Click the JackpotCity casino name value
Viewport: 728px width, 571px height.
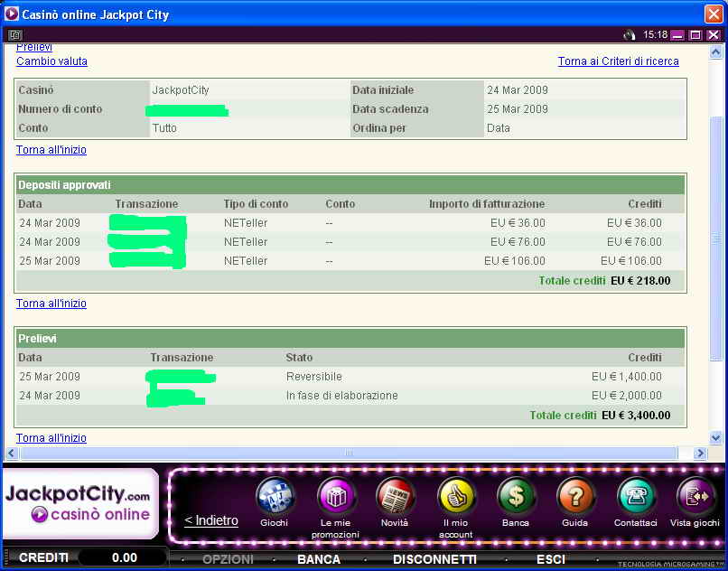[181, 90]
